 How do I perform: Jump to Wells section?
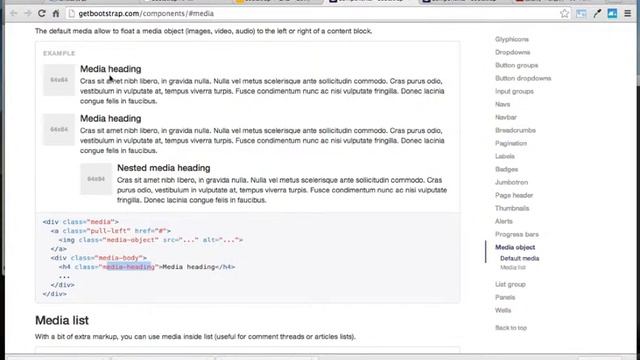click(503, 310)
